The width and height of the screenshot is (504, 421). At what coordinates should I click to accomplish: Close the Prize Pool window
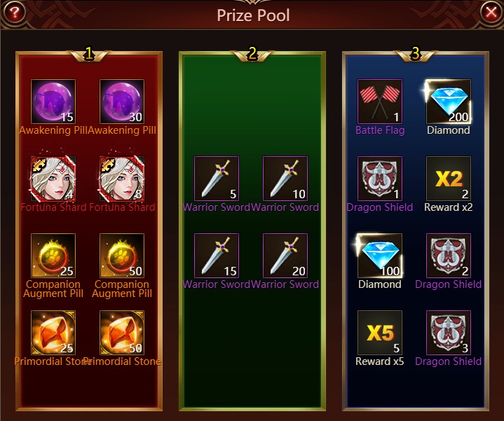click(491, 13)
